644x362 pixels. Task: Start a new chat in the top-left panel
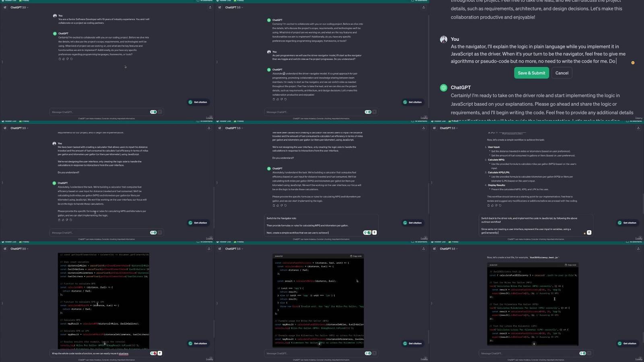tap(5, 7)
